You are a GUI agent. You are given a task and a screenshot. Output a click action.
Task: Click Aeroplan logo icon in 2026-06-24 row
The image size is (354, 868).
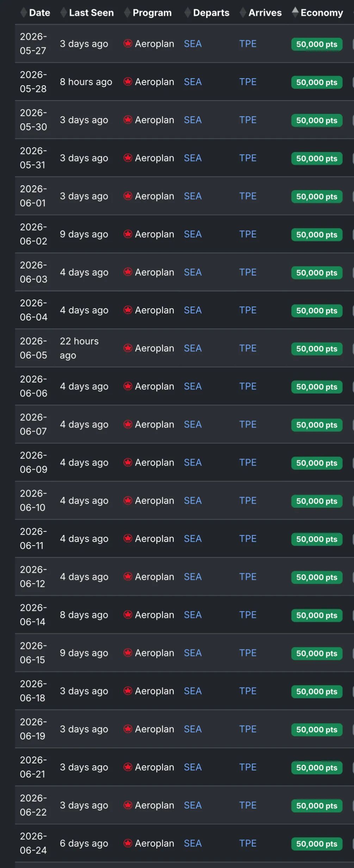coord(128,843)
